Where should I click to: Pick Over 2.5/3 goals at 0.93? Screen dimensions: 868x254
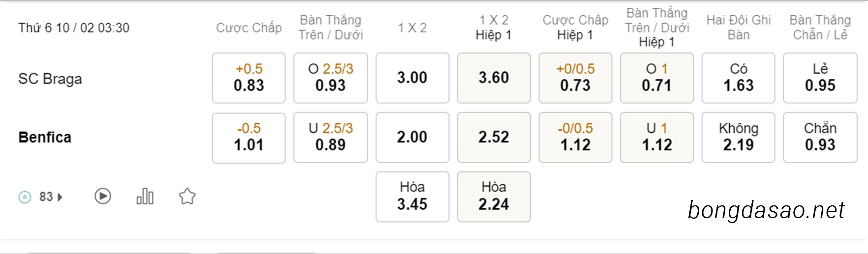click(x=331, y=78)
